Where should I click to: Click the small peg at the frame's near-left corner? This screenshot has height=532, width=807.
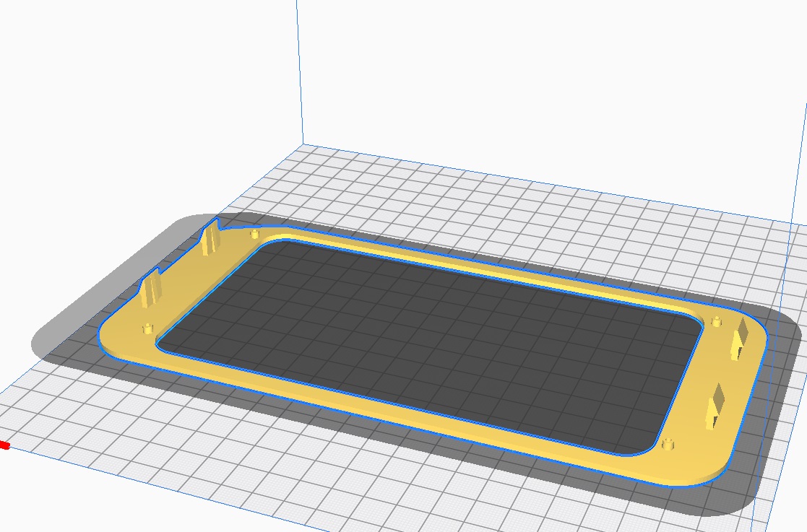[148, 329]
